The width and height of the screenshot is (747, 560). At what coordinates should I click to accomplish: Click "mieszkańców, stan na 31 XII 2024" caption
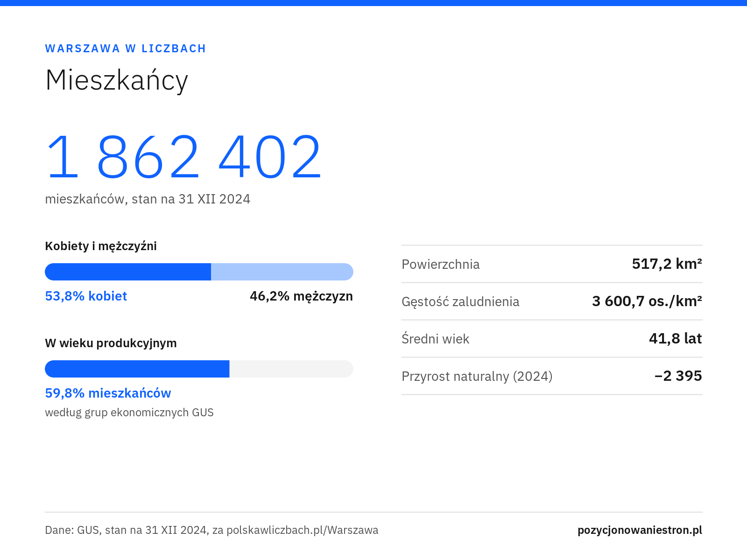(148, 199)
